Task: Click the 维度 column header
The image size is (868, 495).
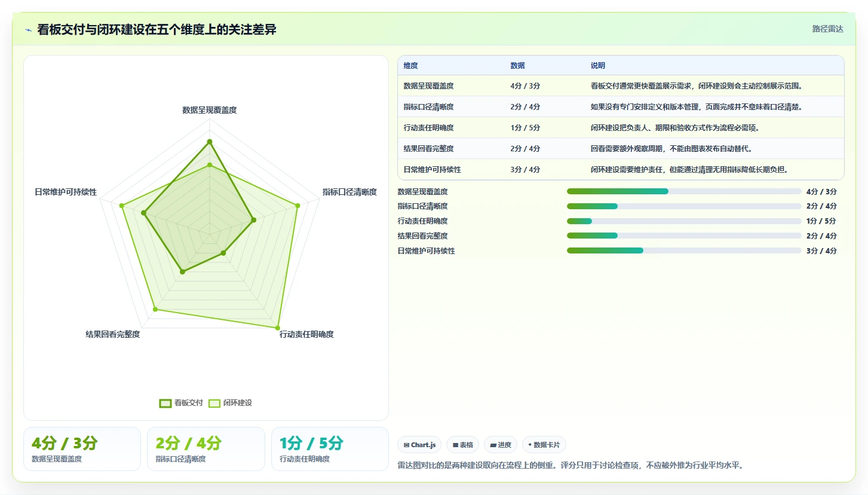Action: (x=410, y=66)
